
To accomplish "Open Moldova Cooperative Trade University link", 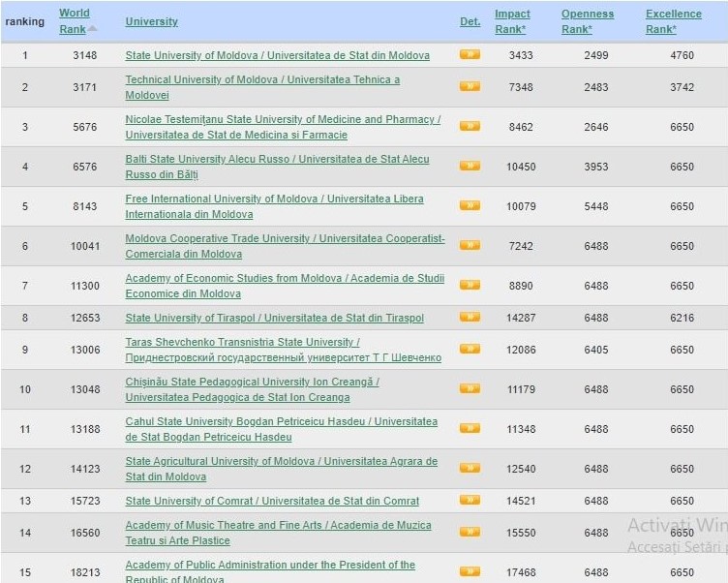I will coord(285,246).
